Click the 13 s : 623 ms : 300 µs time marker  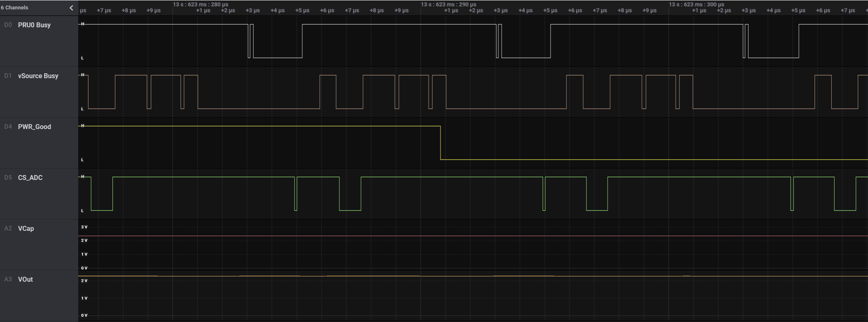coord(696,4)
